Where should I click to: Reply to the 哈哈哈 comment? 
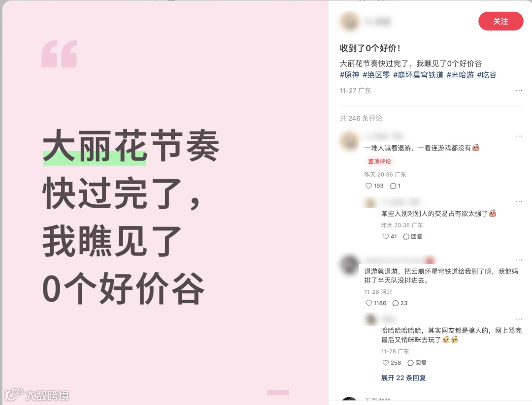tap(417, 363)
